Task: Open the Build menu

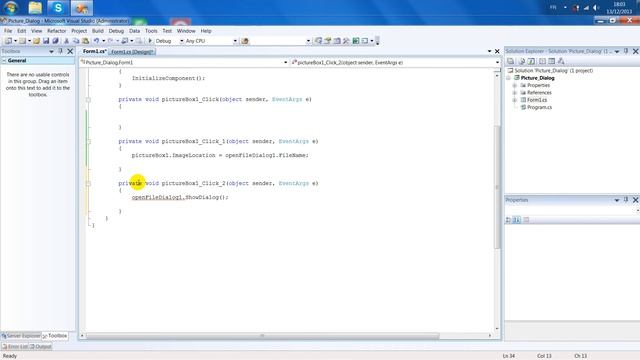Action: tap(98, 31)
